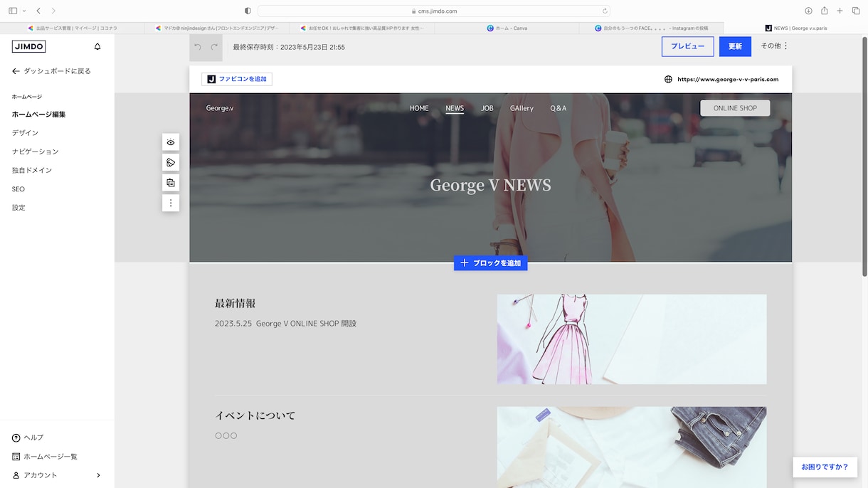Click the プレビュー button
Screen dimensions: 868x488
click(687, 46)
